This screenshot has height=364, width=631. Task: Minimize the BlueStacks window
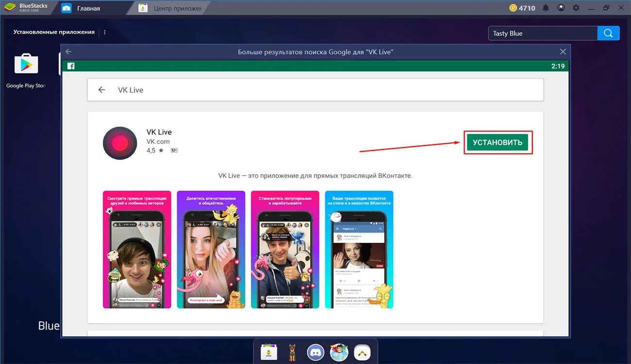[x=591, y=8]
